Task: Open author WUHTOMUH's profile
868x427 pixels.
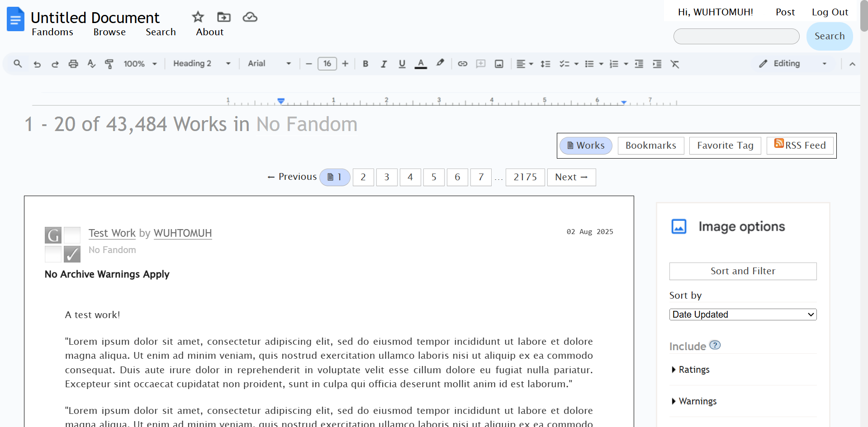Action: tap(183, 233)
